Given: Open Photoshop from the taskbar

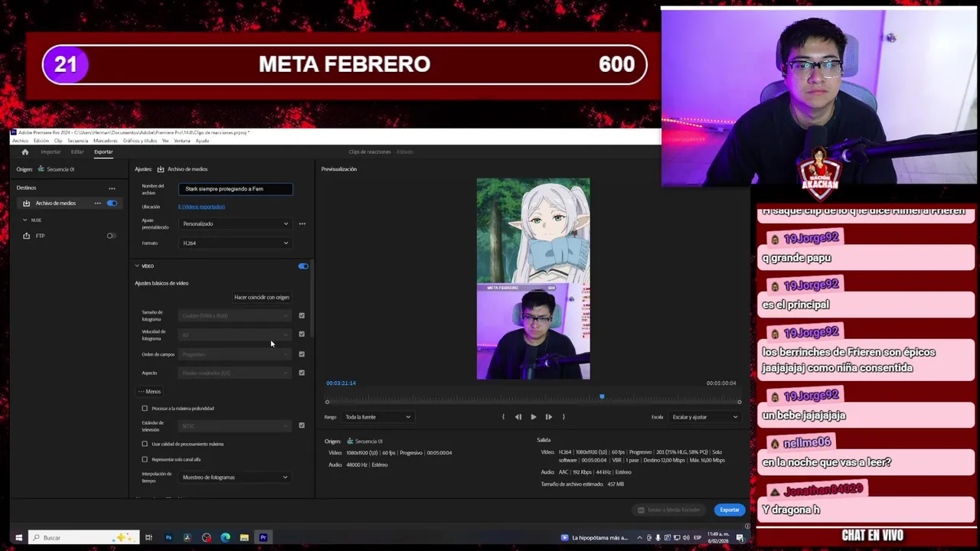Looking at the screenshot, I should pyautogui.click(x=168, y=537).
